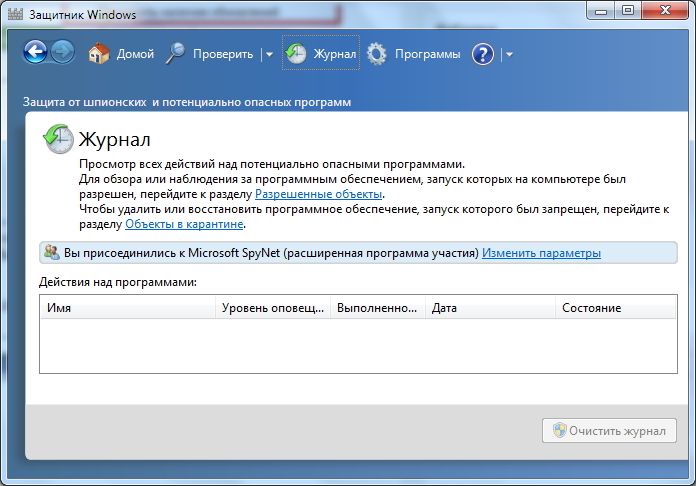
Task: Click the Forward navigation arrow
Action: 63,54
